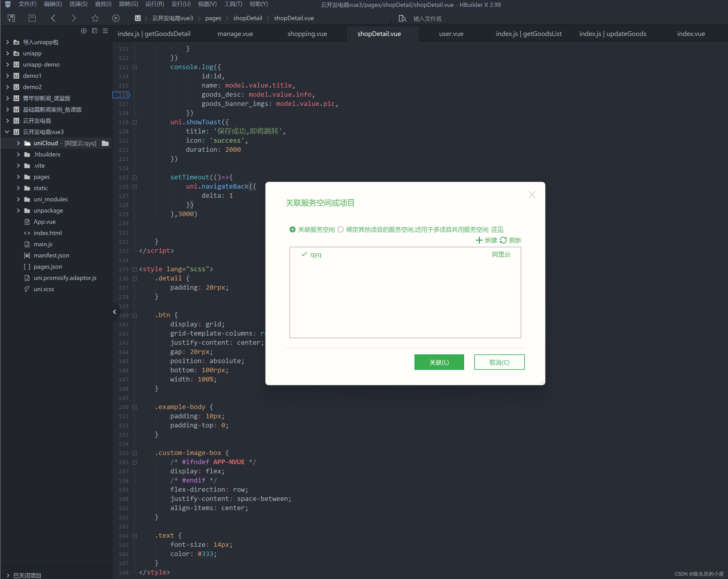Expand the demo1 project

tap(7, 76)
